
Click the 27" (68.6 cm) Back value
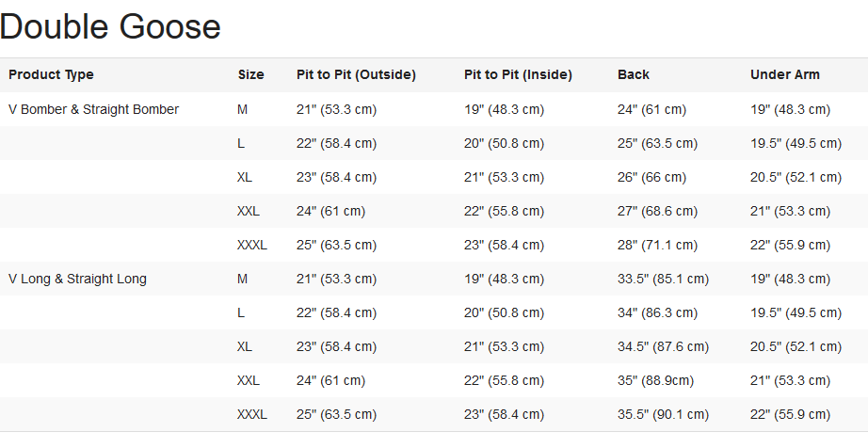pos(657,211)
